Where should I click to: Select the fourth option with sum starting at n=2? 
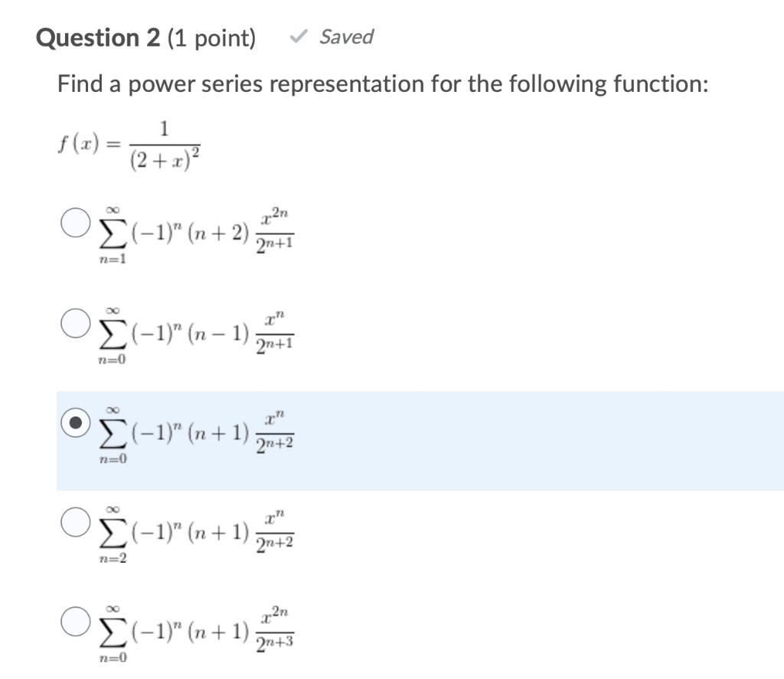tap(74, 524)
